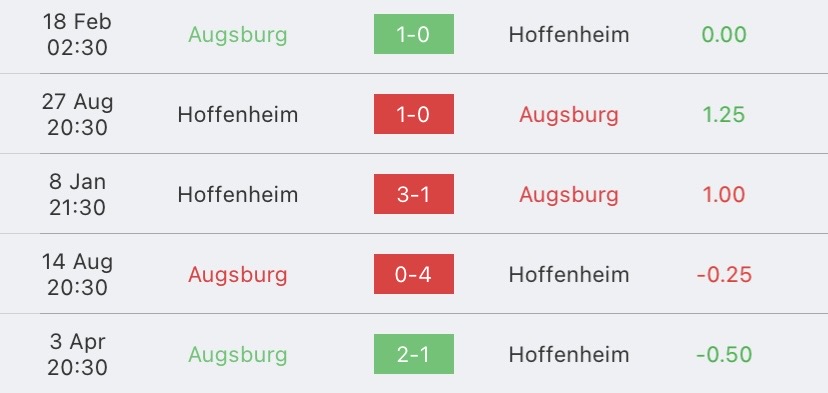Select red Augsburg in 27 Aug match
Screen dimensions: 828x393
pyautogui.click(x=569, y=115)
